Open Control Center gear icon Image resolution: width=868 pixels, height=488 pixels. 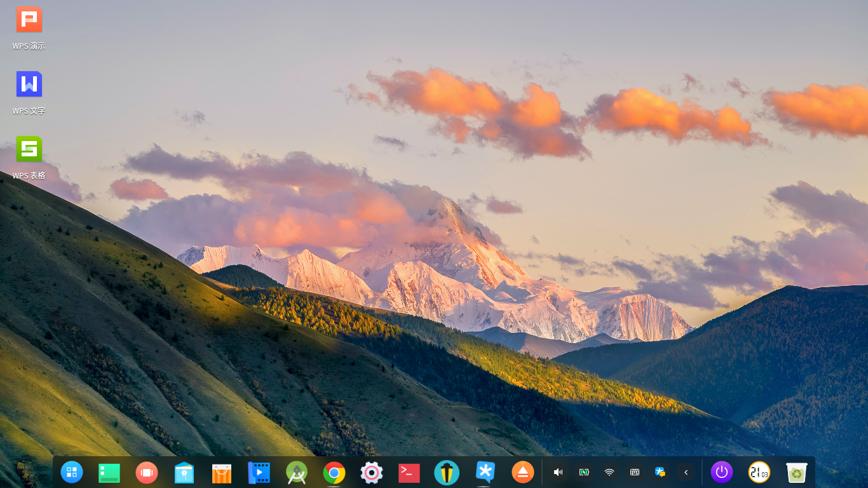(x=372, y=473)
